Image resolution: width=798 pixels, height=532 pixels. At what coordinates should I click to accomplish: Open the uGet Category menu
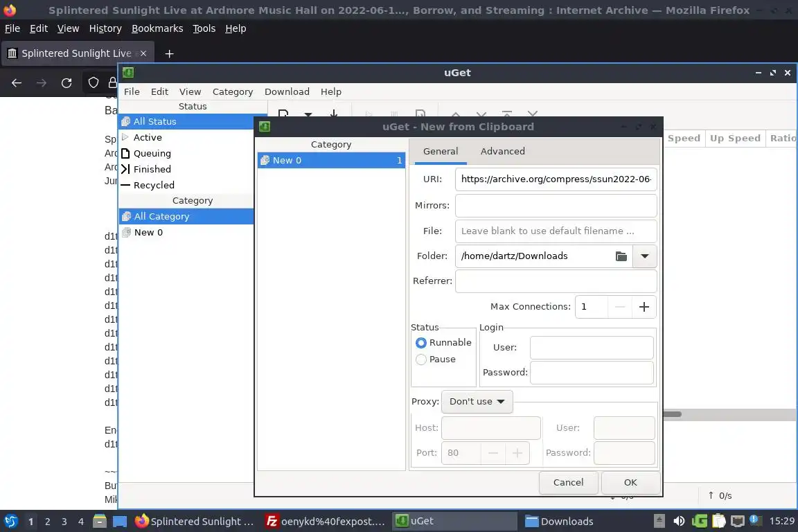pos(233,91)
